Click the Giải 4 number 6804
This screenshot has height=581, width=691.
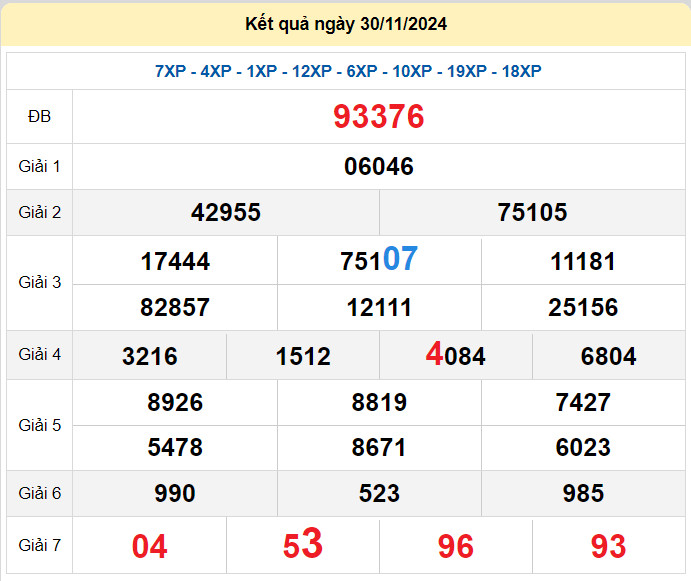click(609, 356)
